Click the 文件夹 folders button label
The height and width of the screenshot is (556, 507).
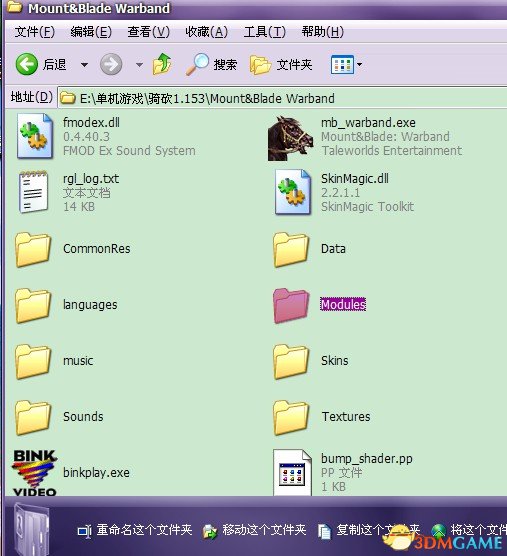coord(294,65)
